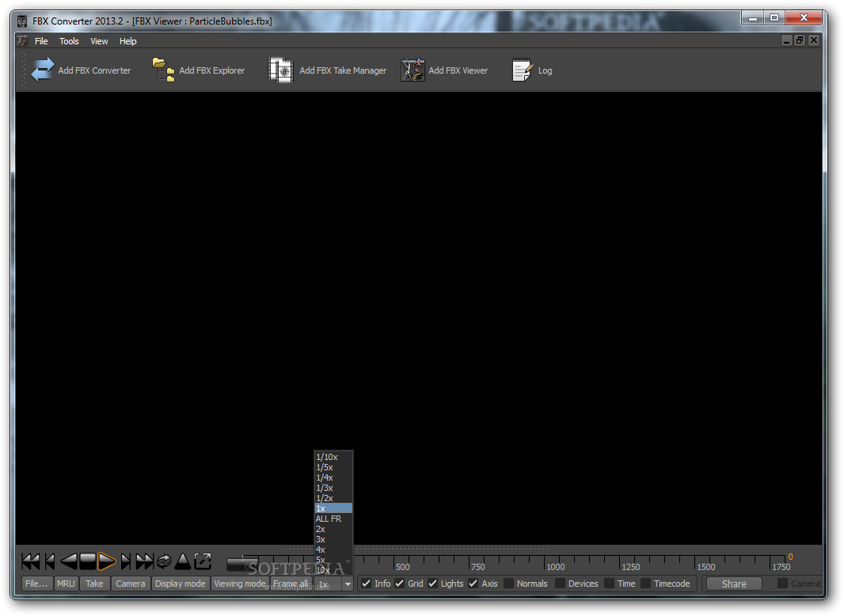The image size is (844, 616).
Task: Open the MRU recent files button
Action: pos(67,584)
